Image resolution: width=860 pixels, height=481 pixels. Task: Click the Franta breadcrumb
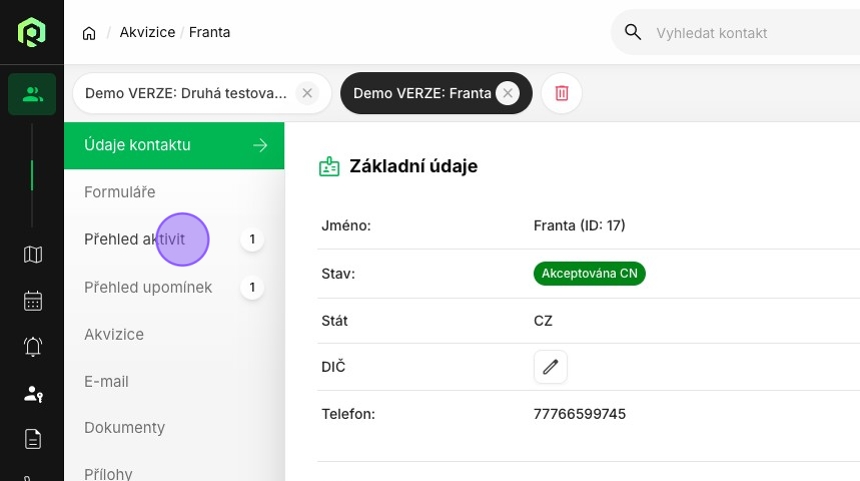pos(210,32)
